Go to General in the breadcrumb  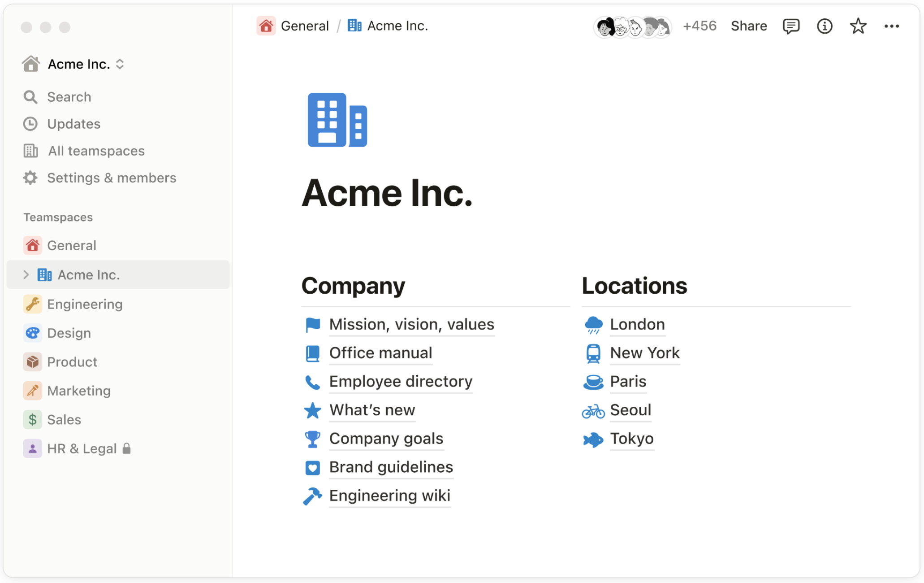tap(304, 26)
